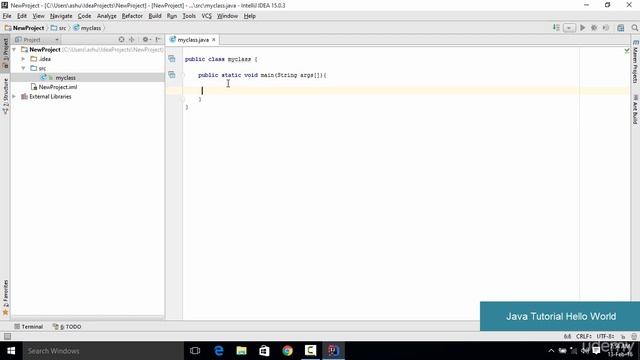Expand External Libraries node
The image size is (640, 360).
15,97
